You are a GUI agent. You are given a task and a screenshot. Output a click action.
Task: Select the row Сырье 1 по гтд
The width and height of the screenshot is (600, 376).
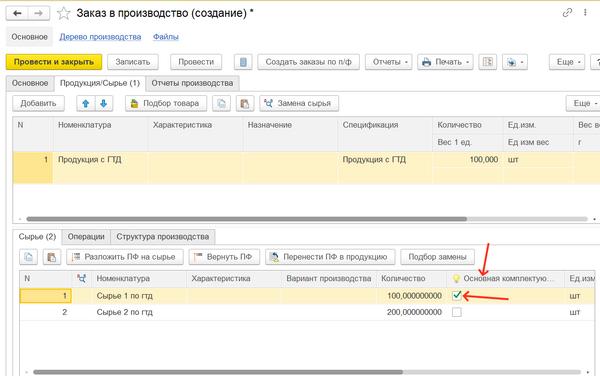point(307,296)
